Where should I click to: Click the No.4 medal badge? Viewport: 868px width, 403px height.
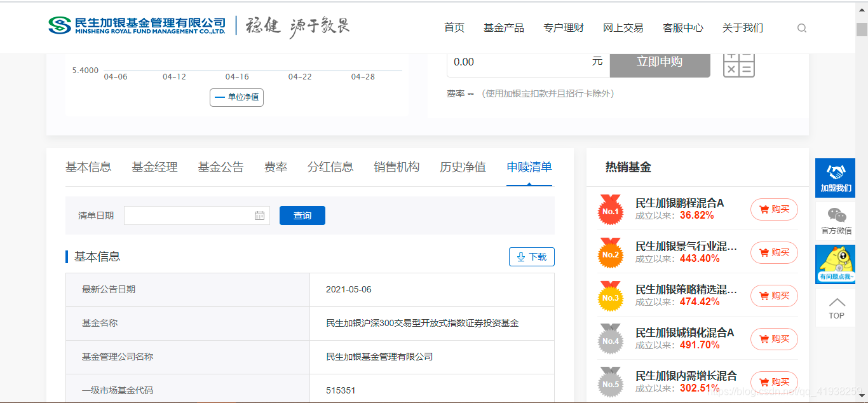tap(611, 339)
